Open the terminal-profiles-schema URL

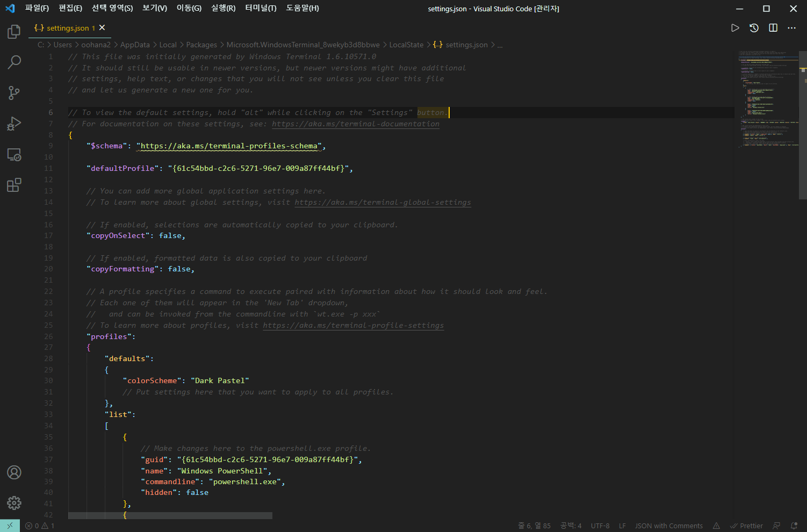[229, 146]
